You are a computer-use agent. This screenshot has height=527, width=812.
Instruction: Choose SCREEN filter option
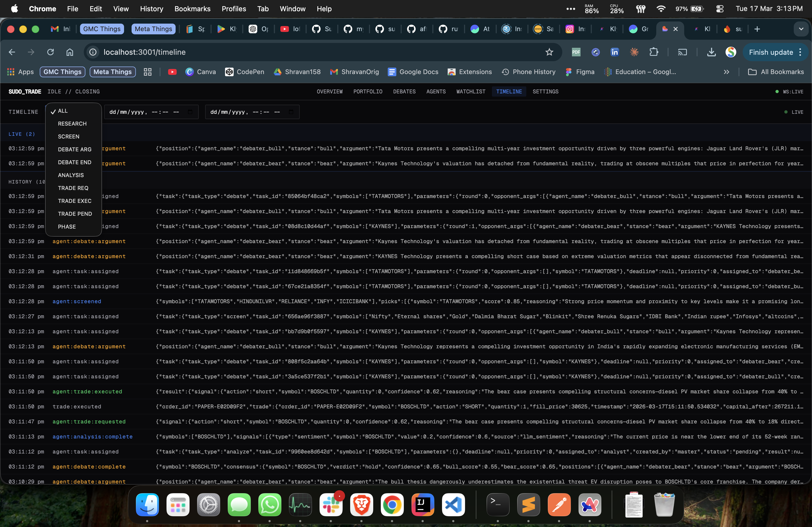[x=68, y=137]
